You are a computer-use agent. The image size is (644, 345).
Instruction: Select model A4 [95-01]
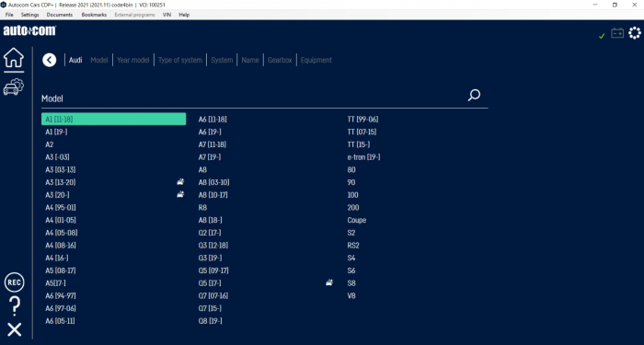pos(61,207)
